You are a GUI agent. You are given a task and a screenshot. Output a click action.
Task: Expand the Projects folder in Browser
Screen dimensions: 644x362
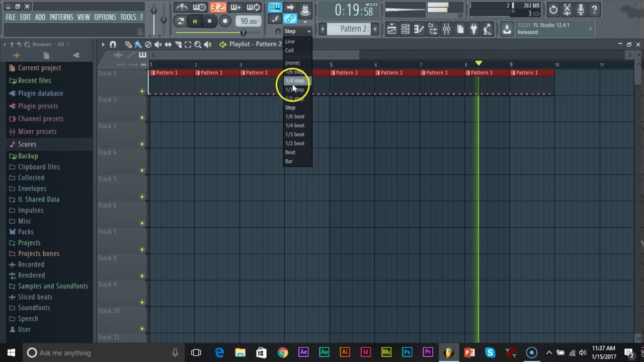(29, 243)
